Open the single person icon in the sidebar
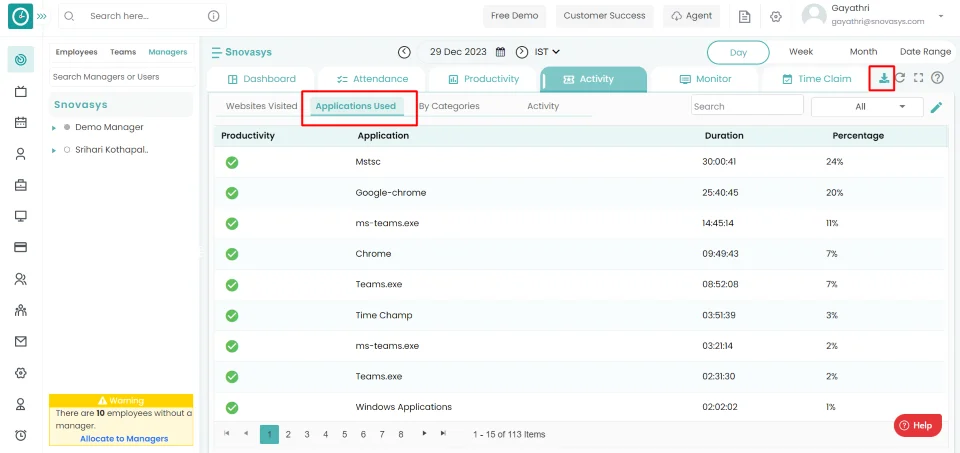The width and height of the screenshot is (960, 453). click(21, 154)
